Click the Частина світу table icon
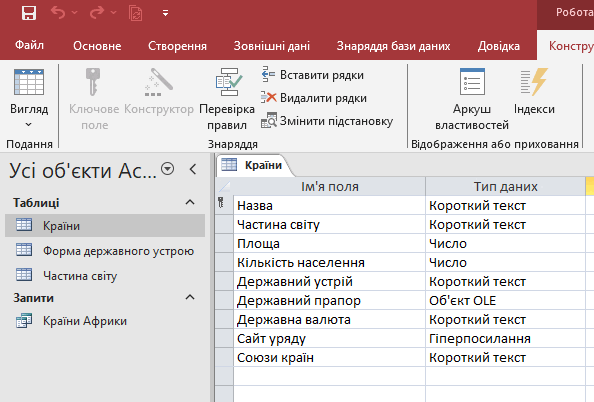594x402 pixels. 24,275
